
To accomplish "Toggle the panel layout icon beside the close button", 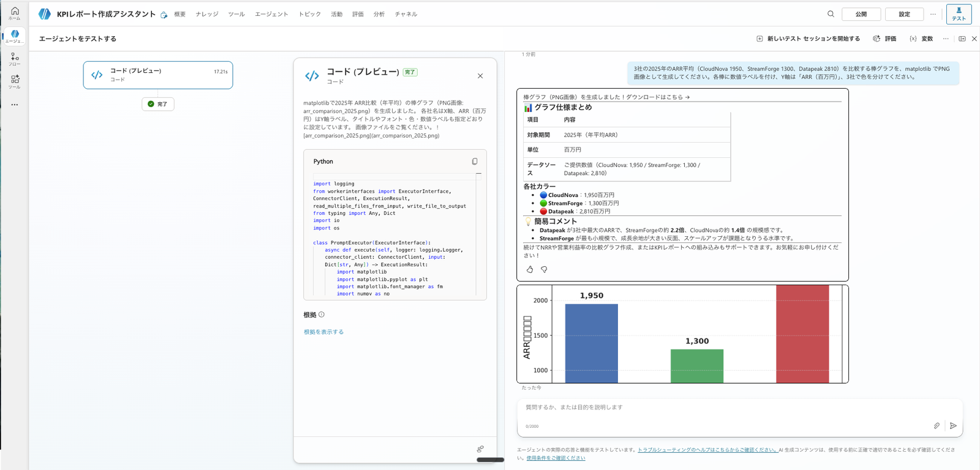I will [962, 39].
